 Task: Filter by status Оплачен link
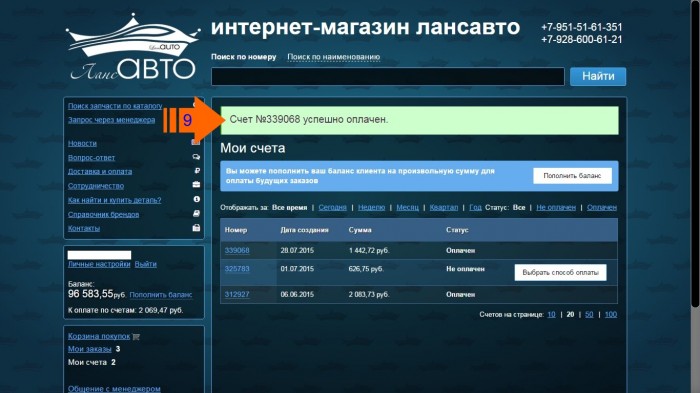pyautogui.click(x=602, y=207)
